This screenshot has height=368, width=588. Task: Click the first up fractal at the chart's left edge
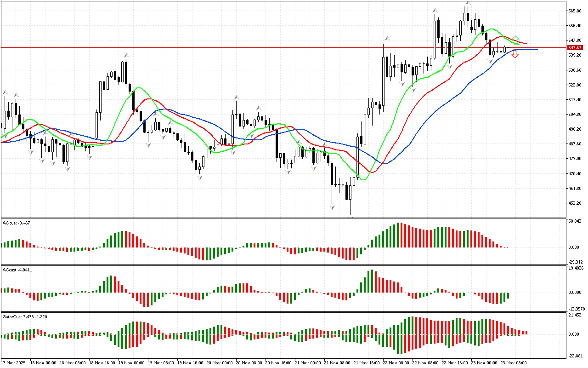5,92
